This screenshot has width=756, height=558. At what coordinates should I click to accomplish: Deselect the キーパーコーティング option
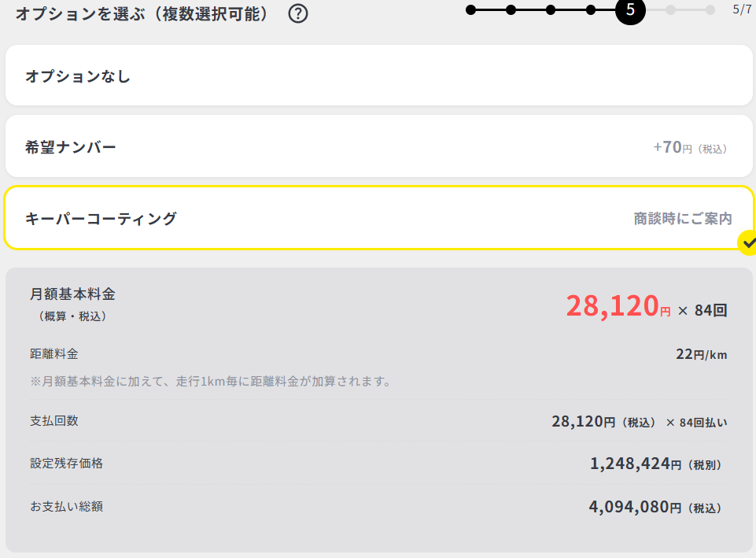tap(378, 218)
